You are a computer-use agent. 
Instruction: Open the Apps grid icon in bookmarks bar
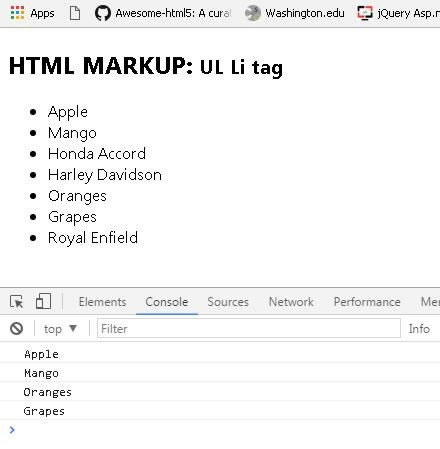click(x=17, y=13)
